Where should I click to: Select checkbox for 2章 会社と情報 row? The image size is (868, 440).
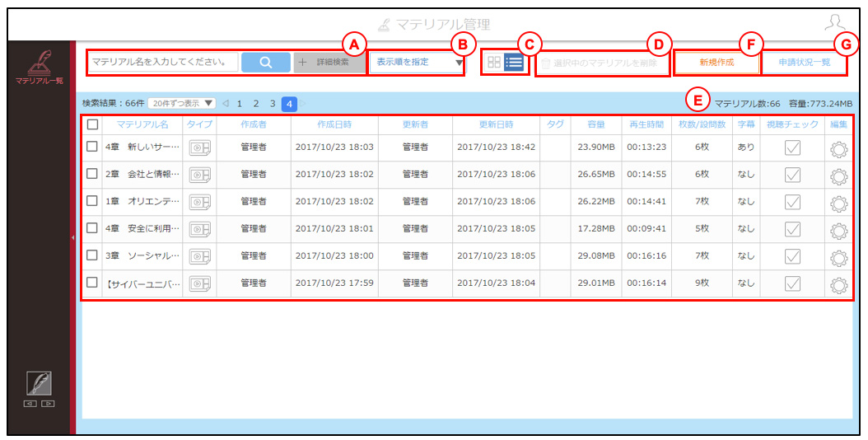[x=92, y=174]
